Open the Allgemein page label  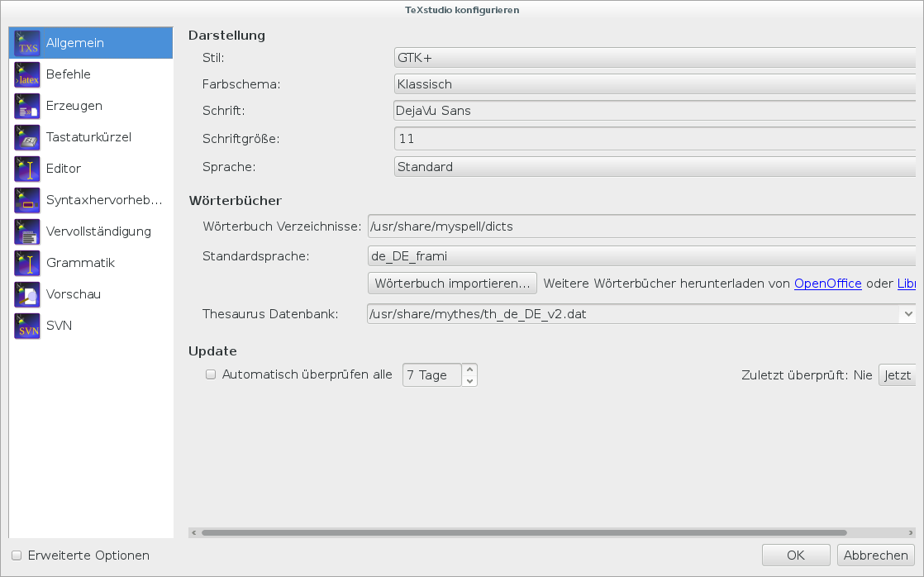[75, 43]
